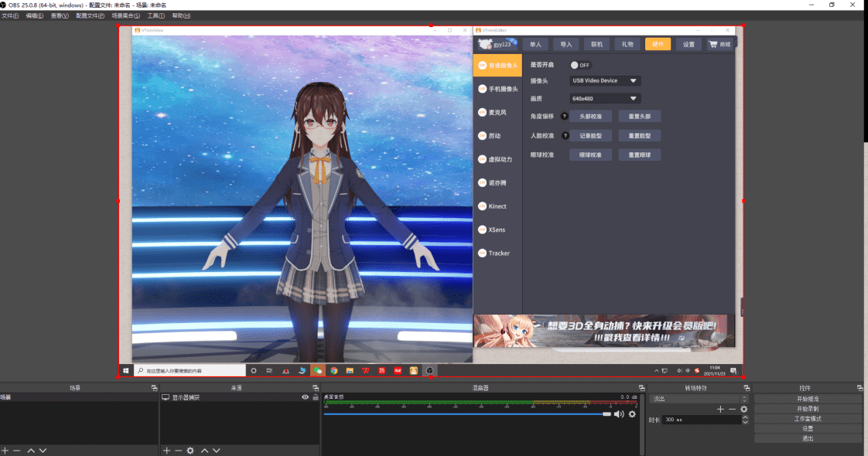Open the 场景集合(S) menu
The height and width of the screenshot is (456, 868).
coord(125,15)
